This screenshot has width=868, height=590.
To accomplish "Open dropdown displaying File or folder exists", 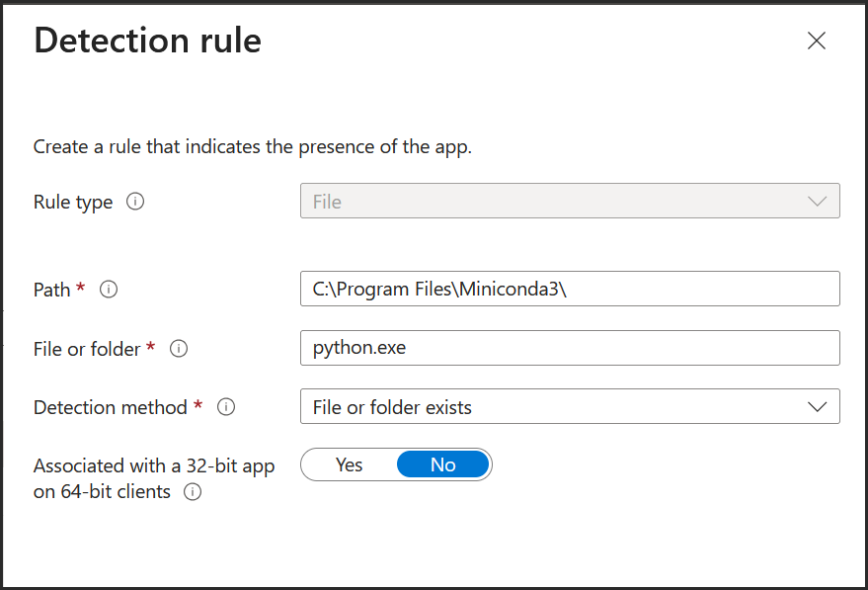I will click(x=570, y=406).
